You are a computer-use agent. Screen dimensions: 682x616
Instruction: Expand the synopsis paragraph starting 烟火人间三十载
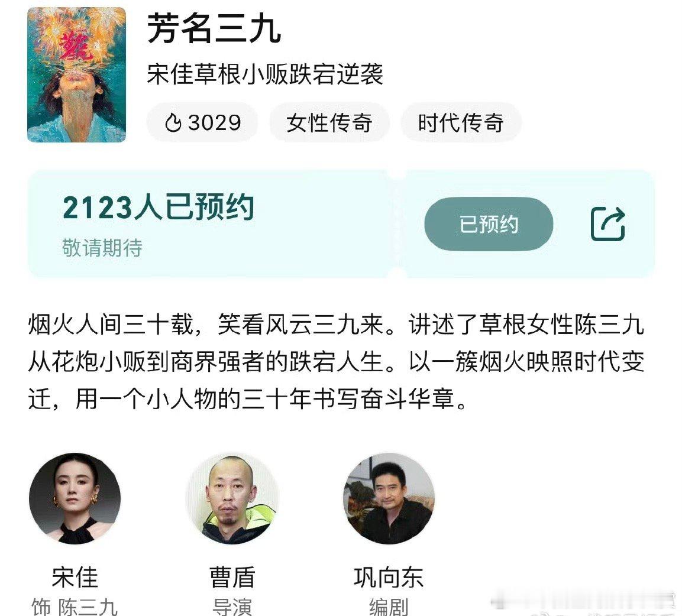click(336, 362)
